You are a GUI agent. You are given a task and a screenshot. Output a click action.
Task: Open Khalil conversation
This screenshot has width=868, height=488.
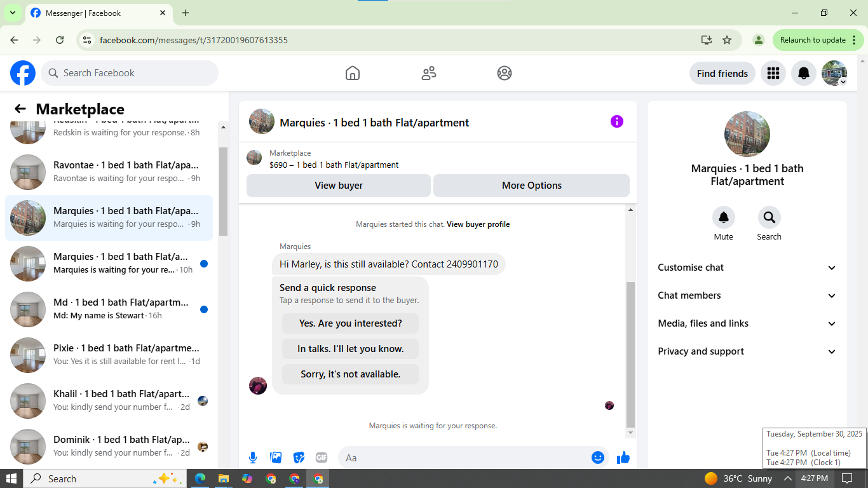coord(109,401)
